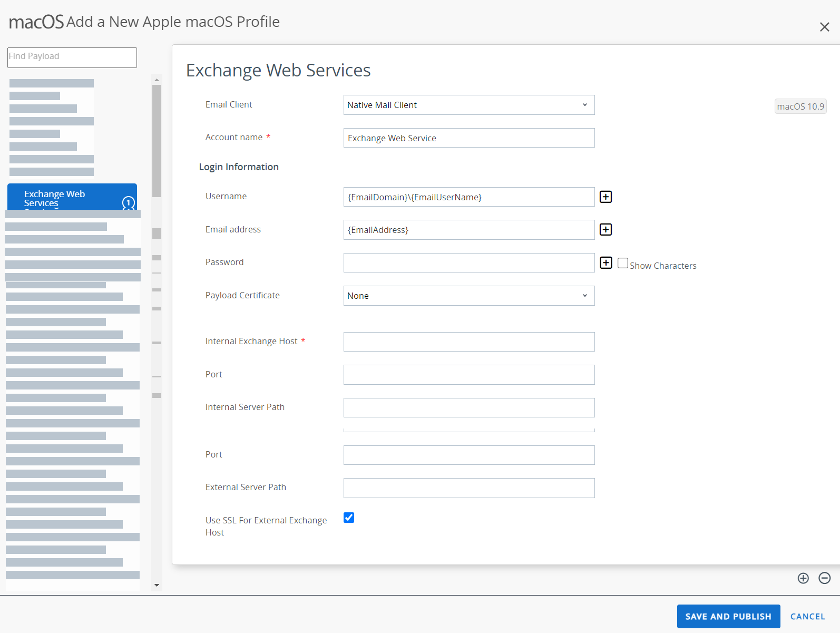This screenshot has height=633, width=840.
Task: Click the Port field above External Server Path
Action: coord(469,455)
